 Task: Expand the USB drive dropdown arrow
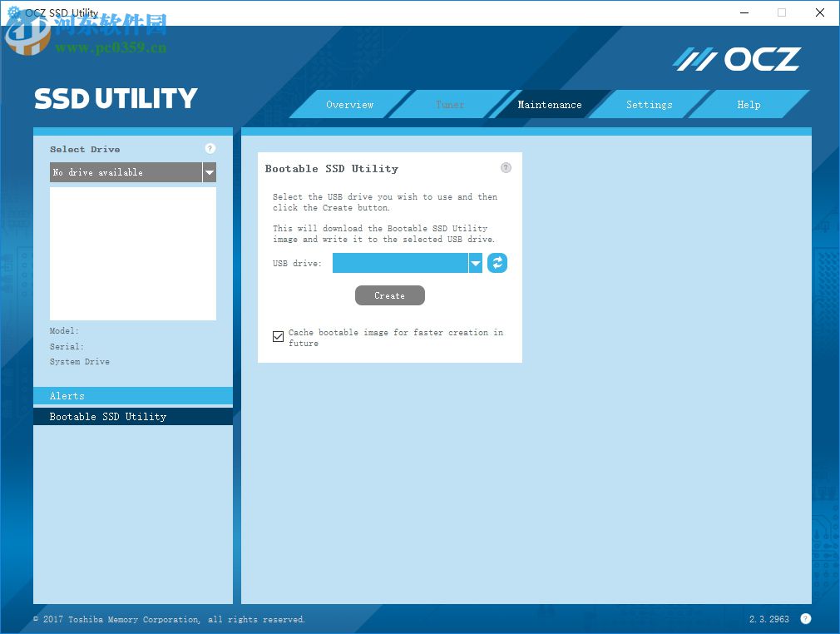[476, 263]
